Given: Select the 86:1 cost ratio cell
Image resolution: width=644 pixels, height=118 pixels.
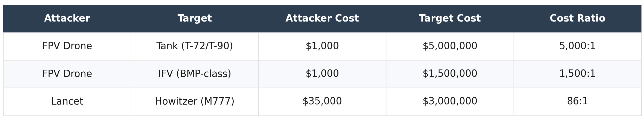Looking at the screenshot, I should (577, 101).
